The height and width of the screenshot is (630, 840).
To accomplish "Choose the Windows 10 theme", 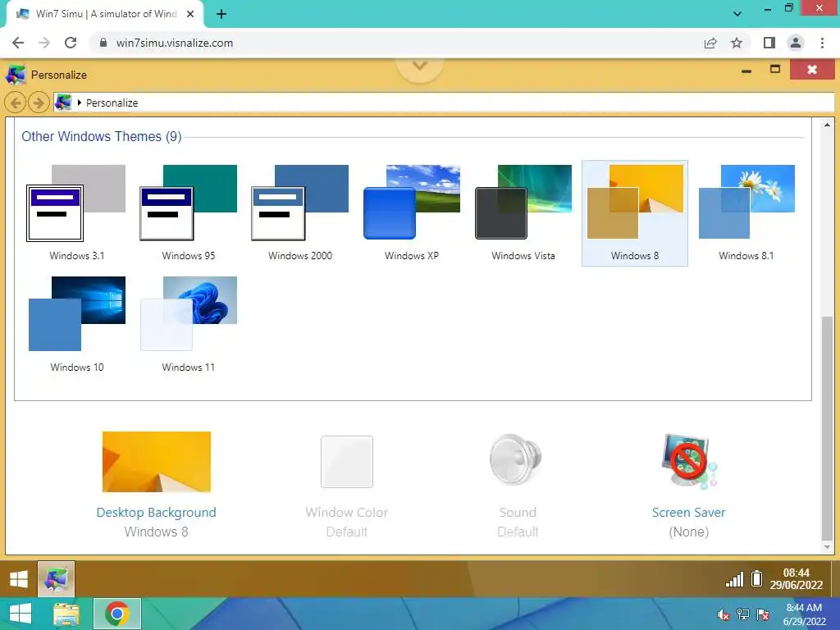I will (x=76, y=325).
